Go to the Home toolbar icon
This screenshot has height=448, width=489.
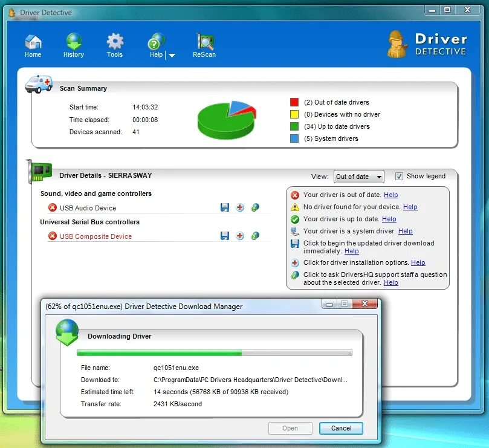(33, 45)
